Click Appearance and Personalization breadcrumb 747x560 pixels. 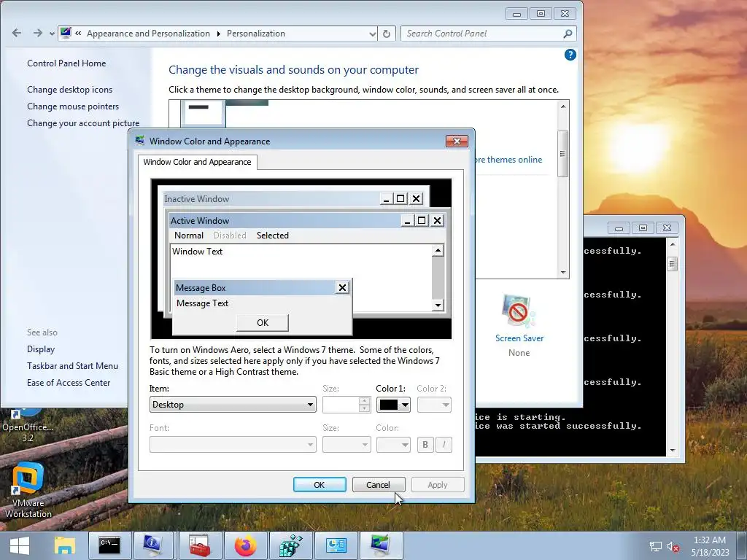pyautogui.click(x=148, y=34)
